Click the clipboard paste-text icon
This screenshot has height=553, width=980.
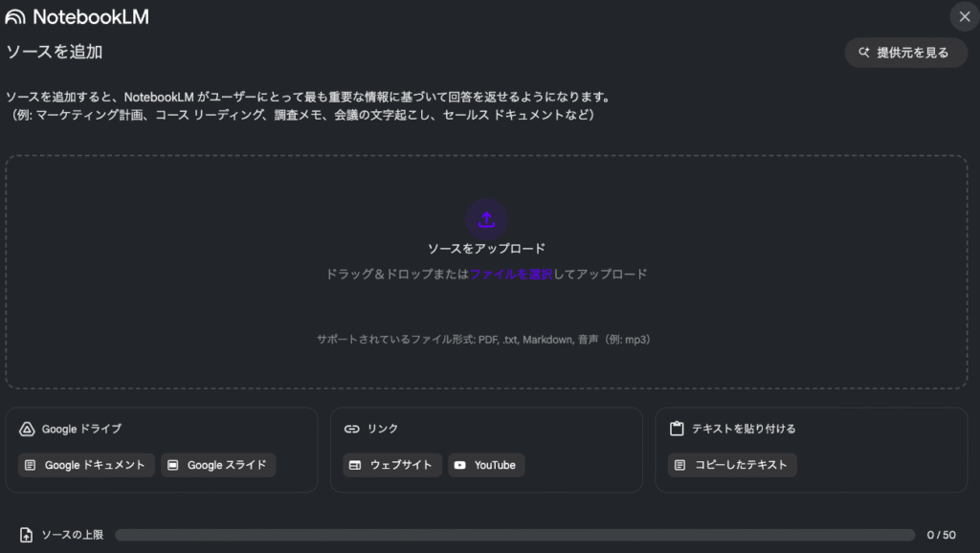(x=677, y=429)
